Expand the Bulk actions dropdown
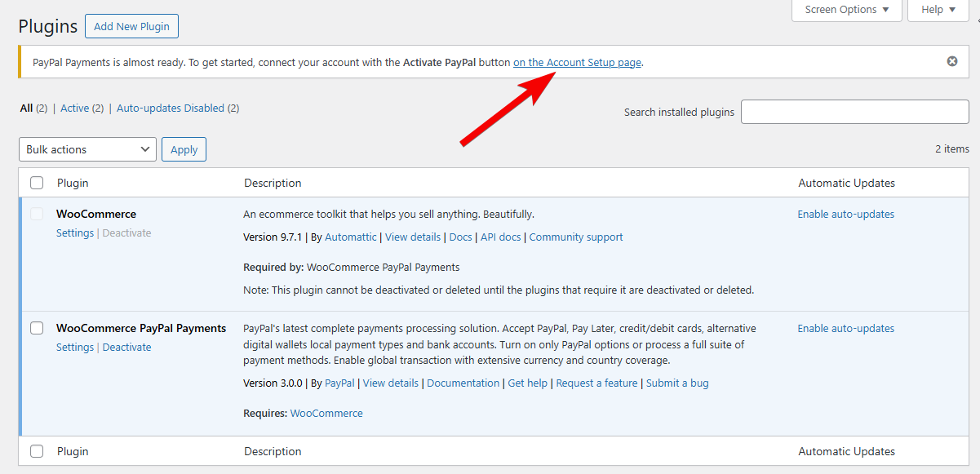This screenshot has height=474, width=980. click(86, 149)
